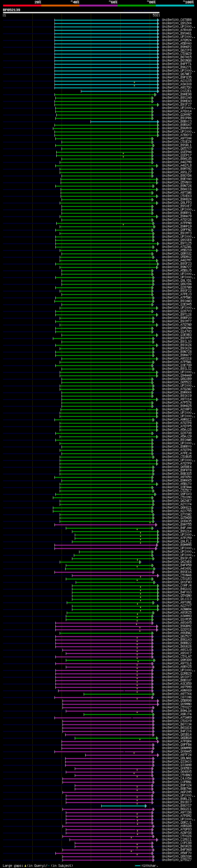Select hit label UniRef100_Q2HVN7
The width and height of the screenshot is (197, 868).
click(177, 115)
